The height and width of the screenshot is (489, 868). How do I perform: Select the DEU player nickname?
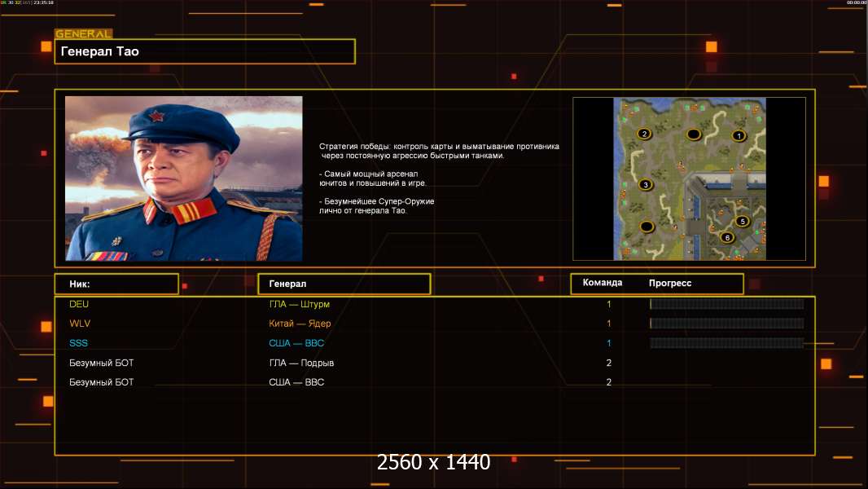pyautogui.click(x=79, y=304)
